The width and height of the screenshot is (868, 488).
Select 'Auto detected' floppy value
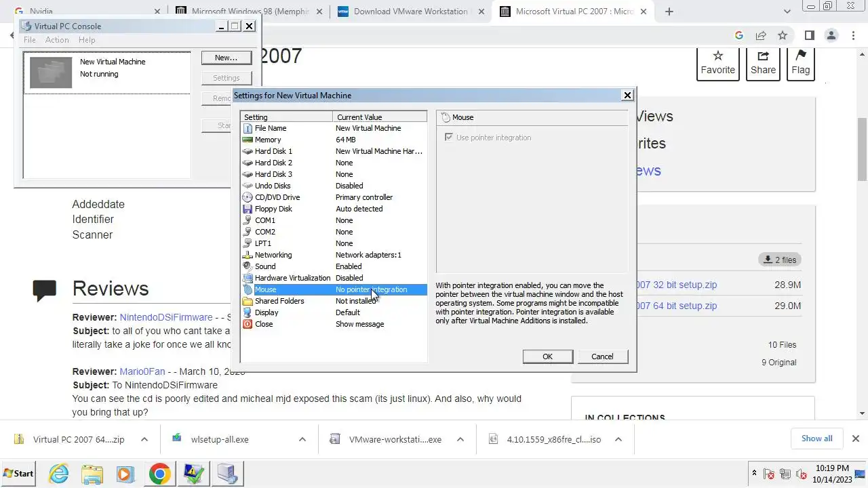(359, 209)
